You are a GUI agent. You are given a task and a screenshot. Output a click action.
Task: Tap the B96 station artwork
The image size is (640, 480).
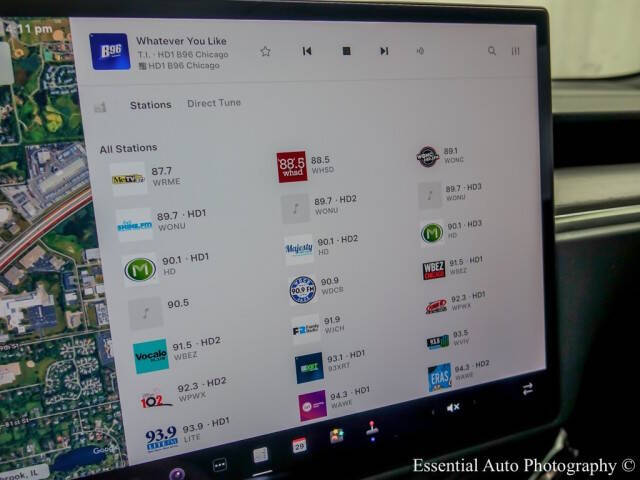(x=110, y=51)
